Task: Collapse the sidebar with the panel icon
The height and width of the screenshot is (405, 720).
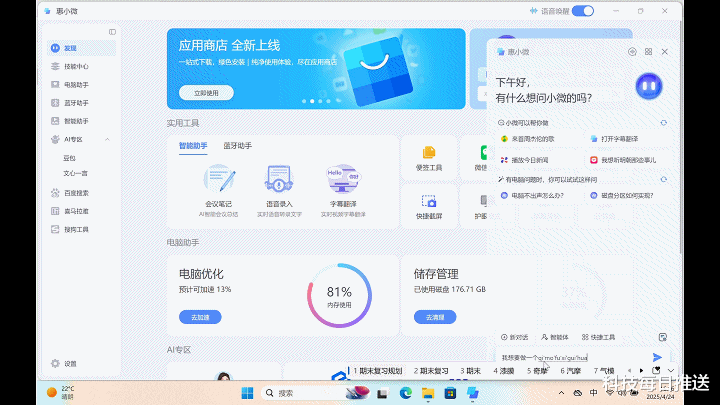Action: click(x=112, y=32)
